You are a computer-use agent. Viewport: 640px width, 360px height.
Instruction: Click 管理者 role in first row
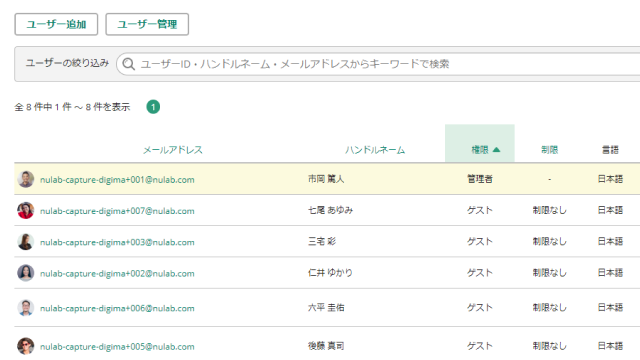pyautogui.click(x=480, y=179)
